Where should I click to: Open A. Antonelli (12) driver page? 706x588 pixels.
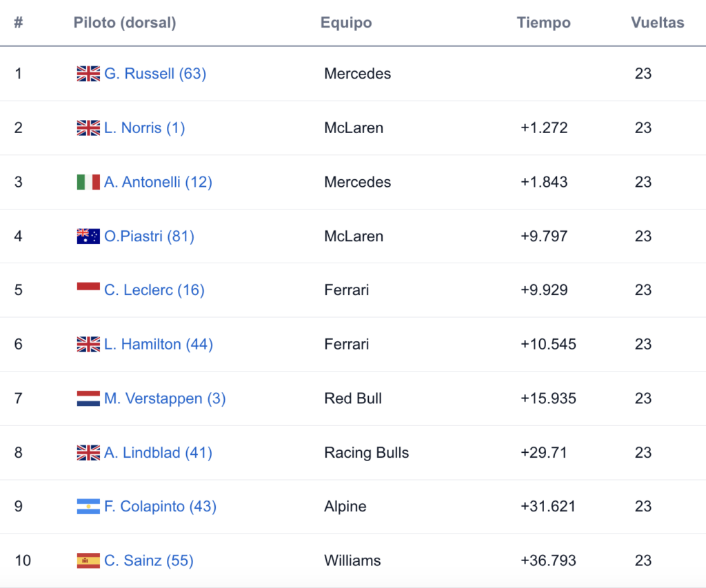(x=158, y=182)
